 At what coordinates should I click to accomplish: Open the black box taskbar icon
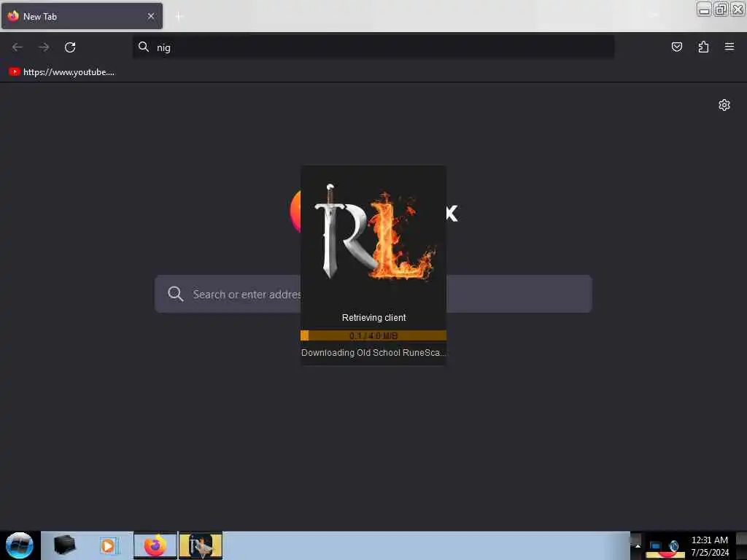[65, 545]
